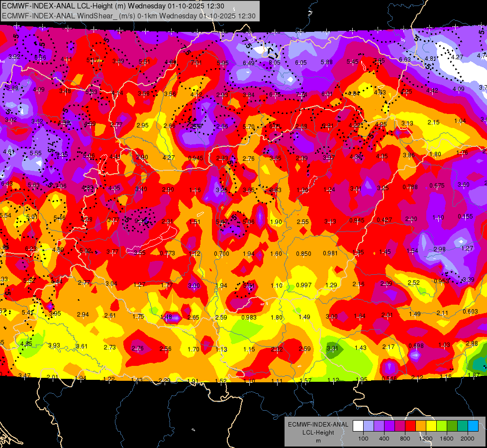Click the orange legend color swatch
Image resolution: width=487 pixels, height=448 pixels.
pos(421,426)
